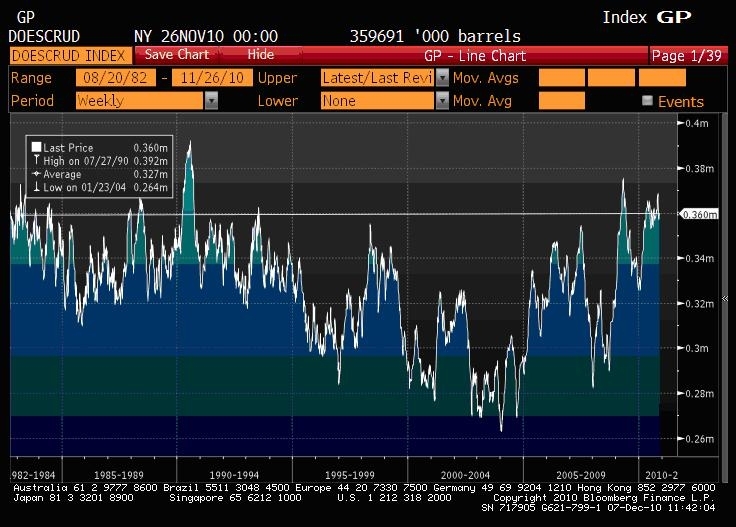Click the NY 26NOV10 00:00 timestamp
Screen dimensions: 736x527
pos(206,36)
